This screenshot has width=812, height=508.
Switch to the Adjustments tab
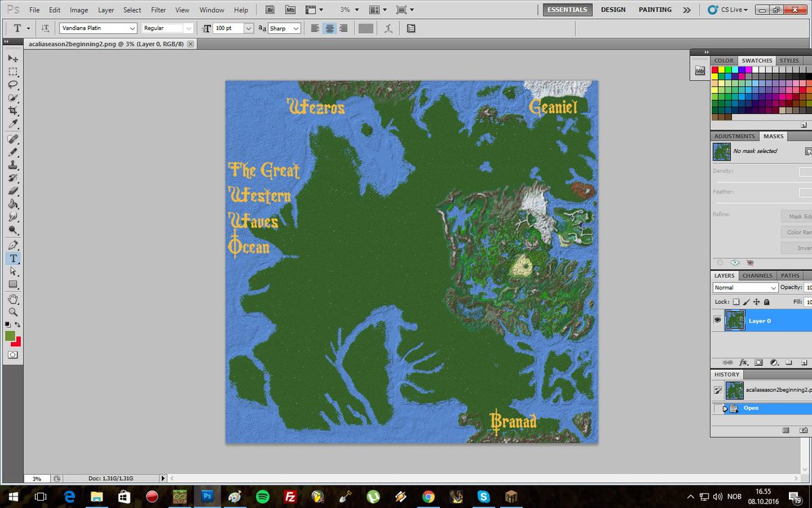[x=734, y=136]
